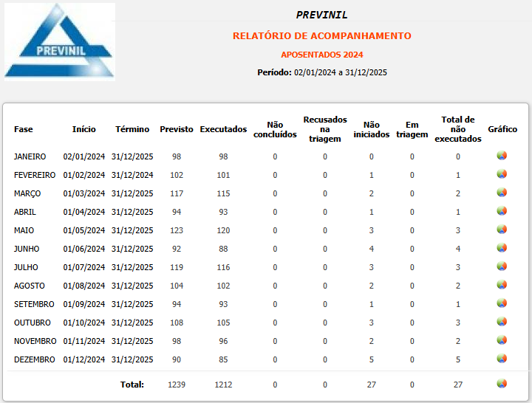Screen dimensions: 532x403
Task: Click the 'Início' column header
Action: tap(83, 129)
